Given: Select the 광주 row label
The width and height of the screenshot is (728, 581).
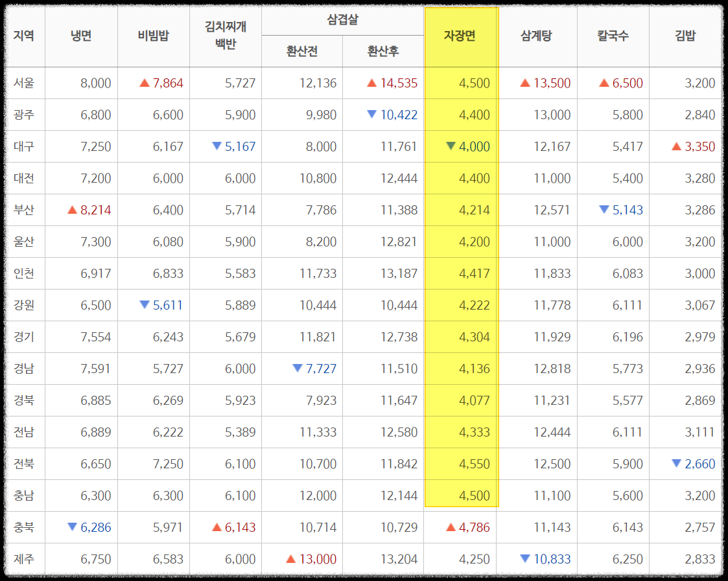Looking at the screenshot, I should tap(24, 115).
